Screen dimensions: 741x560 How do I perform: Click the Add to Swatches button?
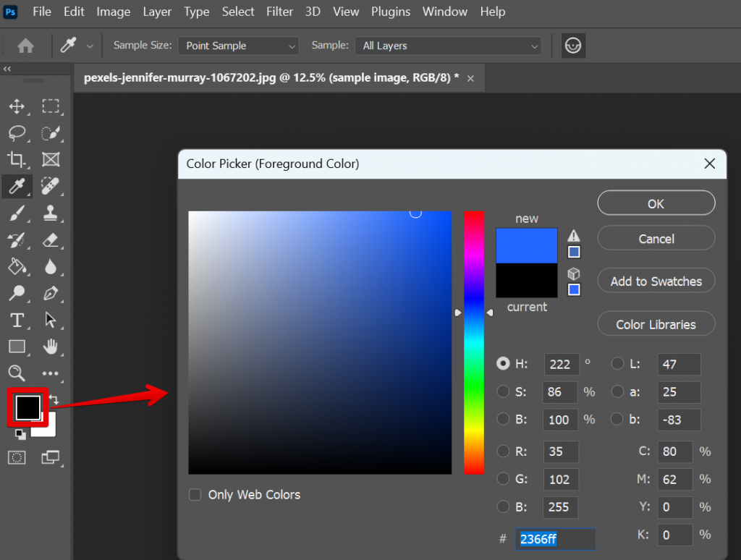point(656,281)
